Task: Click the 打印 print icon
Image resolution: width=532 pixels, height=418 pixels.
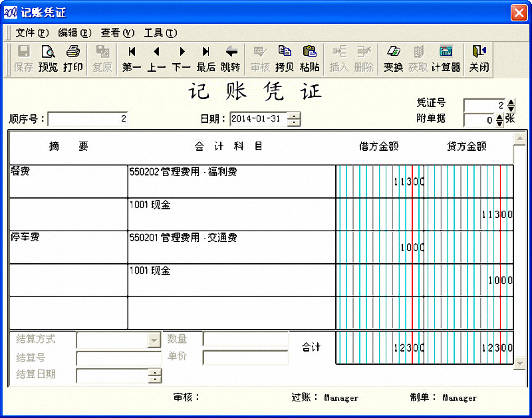Action: (x=72, y=59)
